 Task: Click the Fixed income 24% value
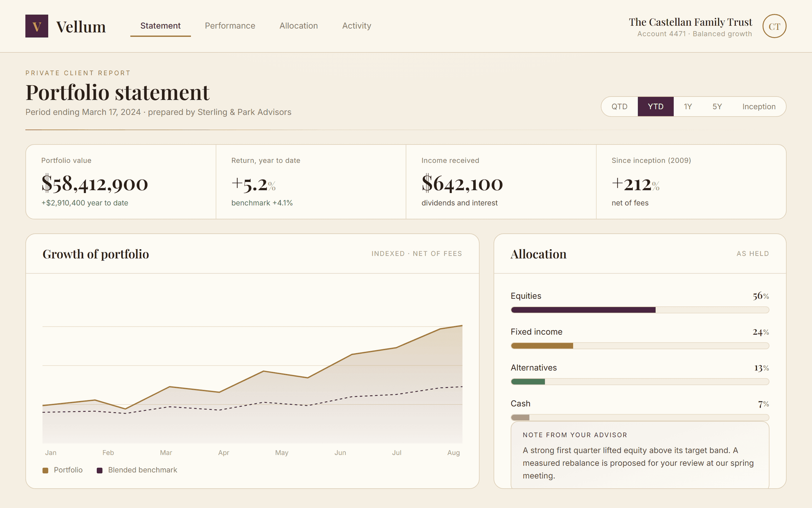point(761,332)
